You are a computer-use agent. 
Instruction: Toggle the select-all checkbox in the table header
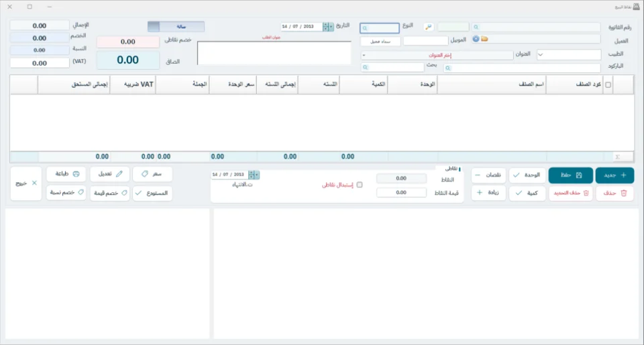(608, 85)
